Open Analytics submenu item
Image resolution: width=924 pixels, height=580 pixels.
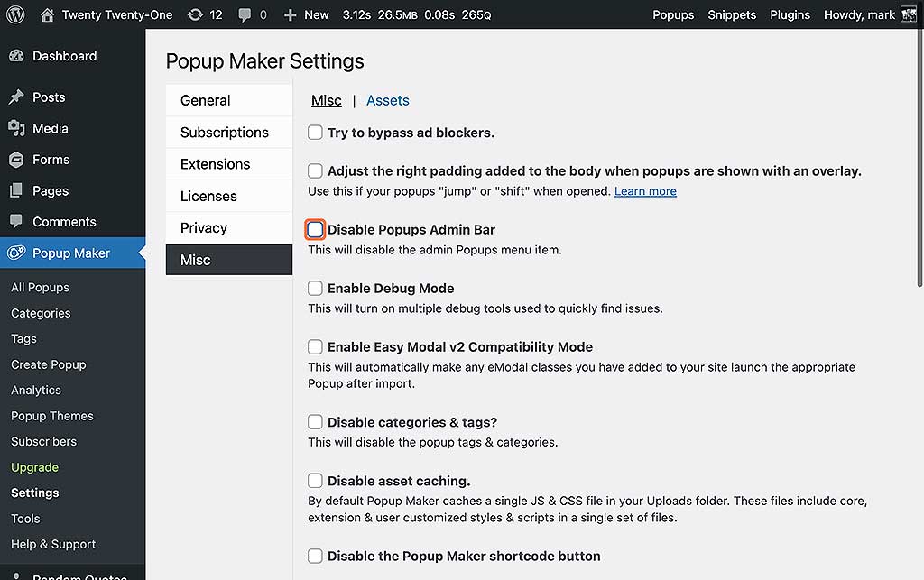pyautogui.click(x=36, y=390)
